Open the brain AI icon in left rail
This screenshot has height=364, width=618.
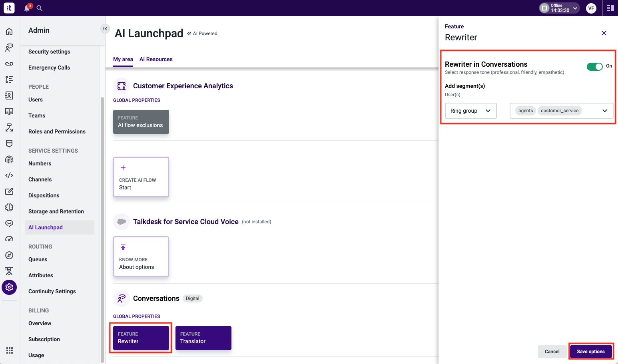point(9,207)
